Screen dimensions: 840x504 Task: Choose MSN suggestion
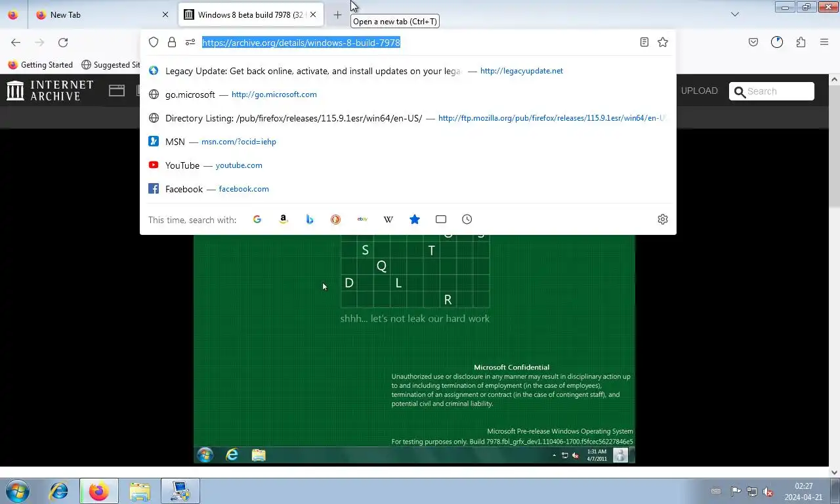coord(408,142)
